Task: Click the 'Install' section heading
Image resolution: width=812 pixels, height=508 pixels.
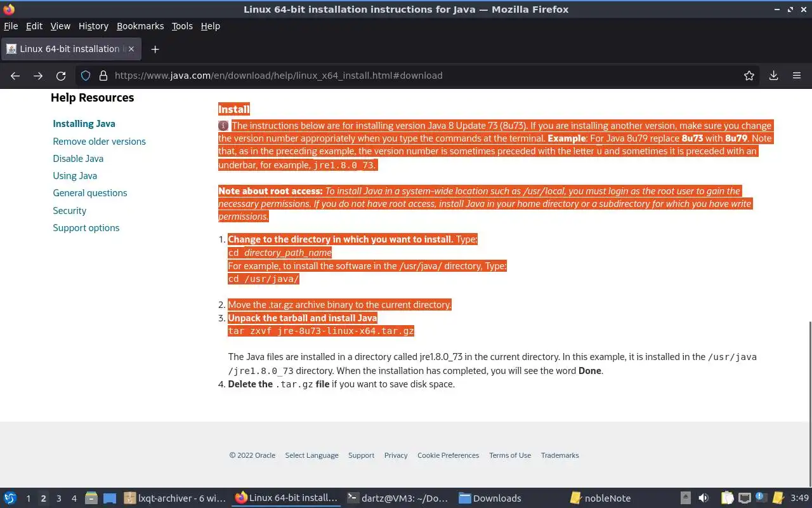Action: tap(234, 109)
